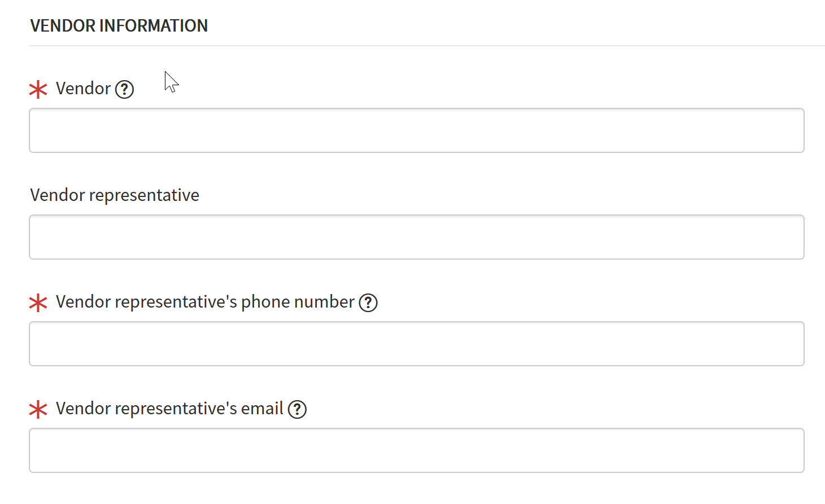The width and height of the screenshot is (825, 504).
Task: Click required asterisk next to phone number label
Action: [38, 303]
